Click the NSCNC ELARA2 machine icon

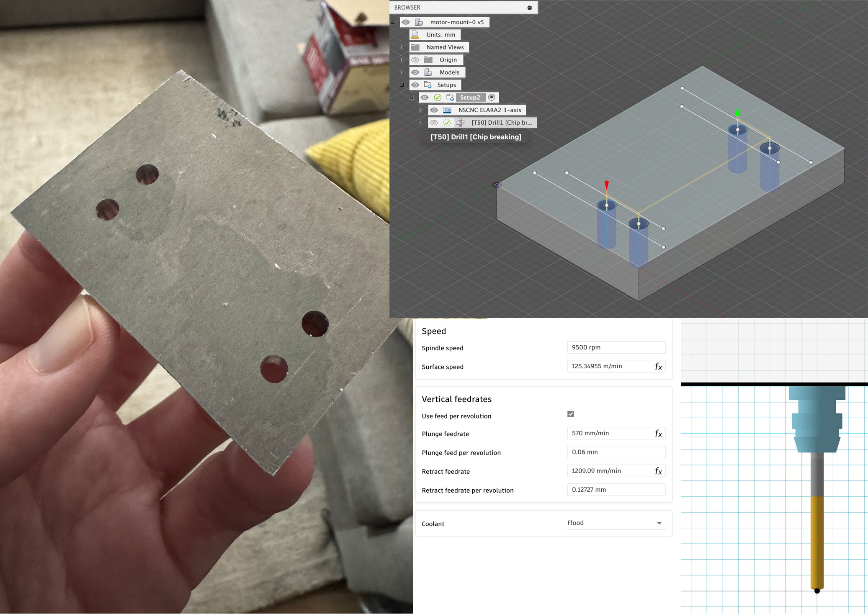pos(447,110)
